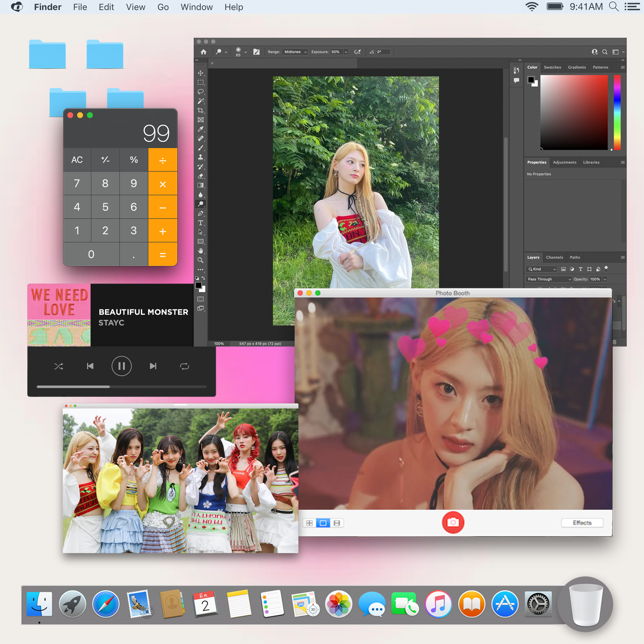Image resolution: width=644 pixels, height=644 pixels.
Task: Click the Photoshop Home icon
Action: click(x=203, y=52)
